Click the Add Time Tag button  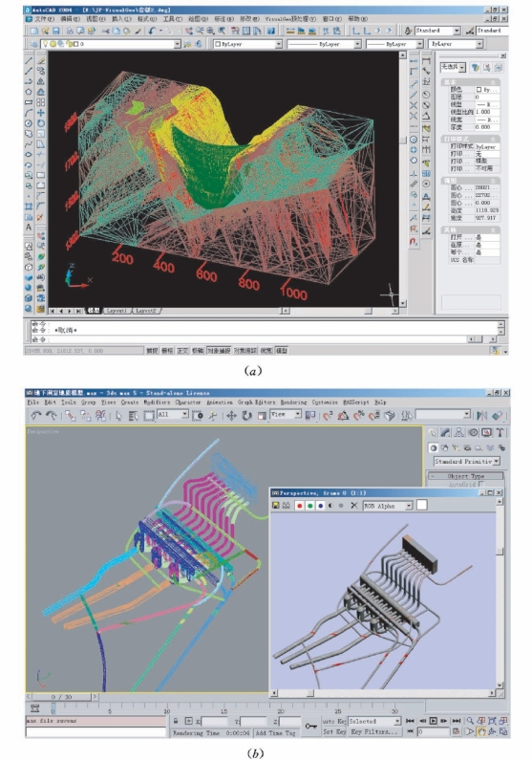[x=275, y=733]
